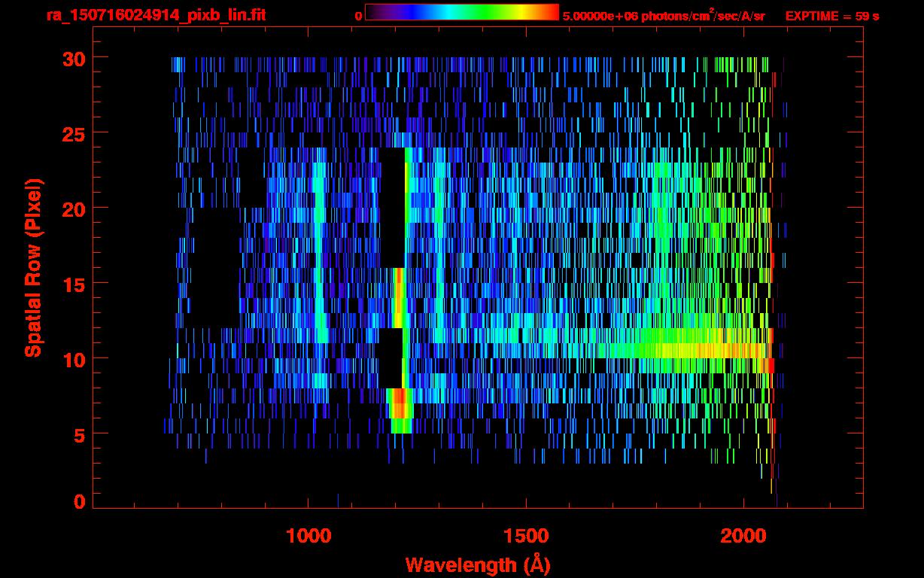Click the Spatial Row (Pixel) axis title
Viewport: 924px width, 578px height.
34,267
